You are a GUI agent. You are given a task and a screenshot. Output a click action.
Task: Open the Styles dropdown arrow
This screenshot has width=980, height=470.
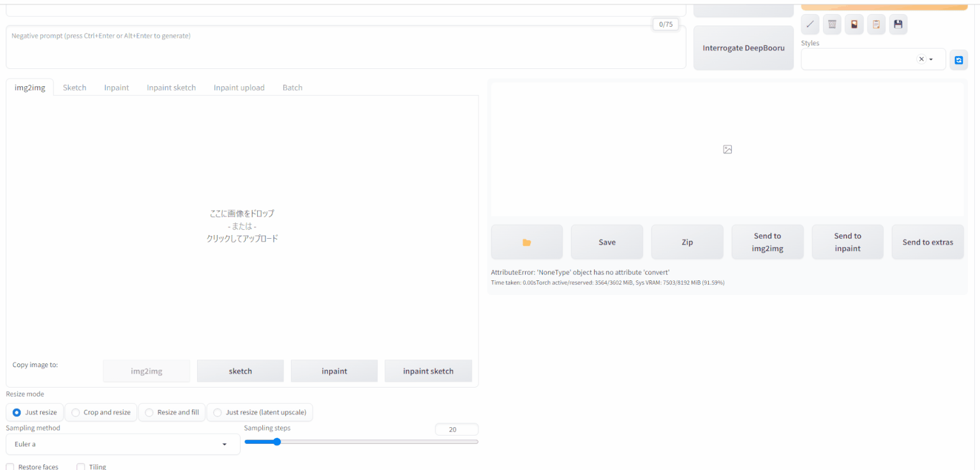pos(932,59)
